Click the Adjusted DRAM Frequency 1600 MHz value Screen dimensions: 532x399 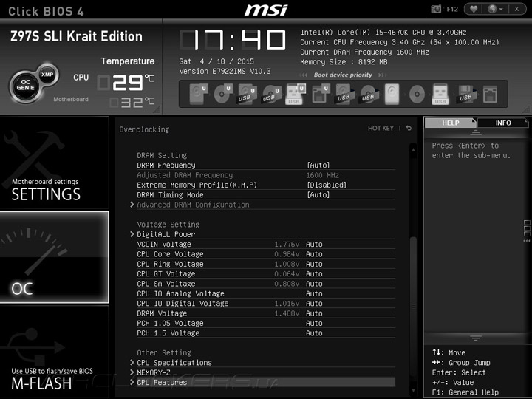tap(322, 175)
